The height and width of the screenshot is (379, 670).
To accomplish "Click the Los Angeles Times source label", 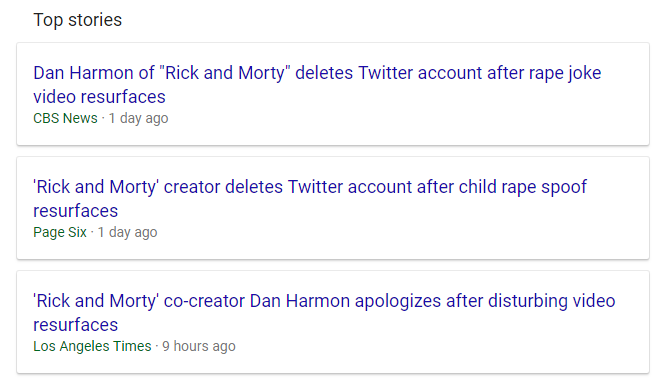I will [x=92, y=346].
